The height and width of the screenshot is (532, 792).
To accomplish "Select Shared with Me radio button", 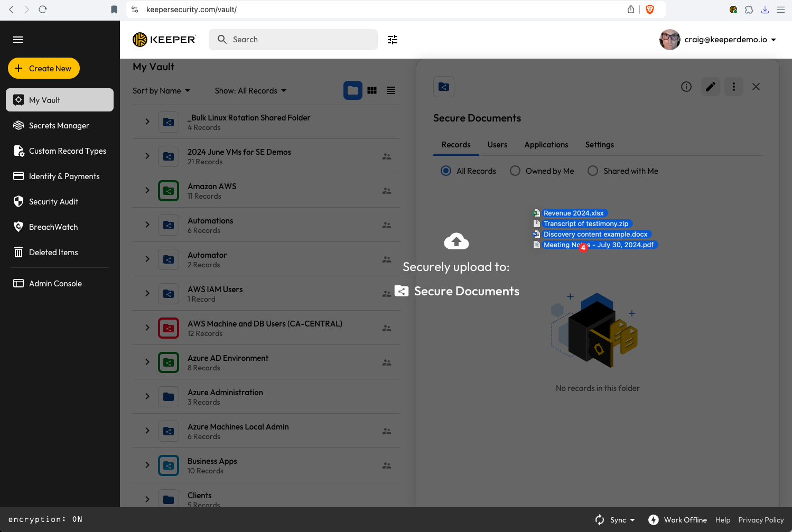I will pos(593,171).
